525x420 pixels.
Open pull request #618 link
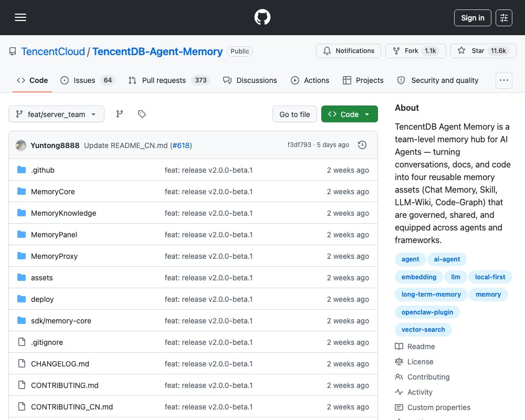coord(181,145)
